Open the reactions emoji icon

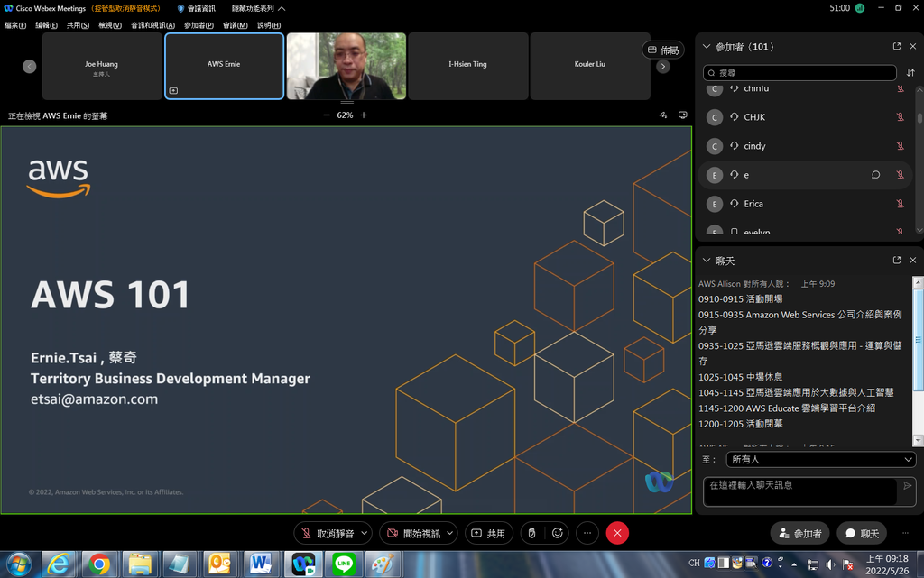click(x=558, y=533)
